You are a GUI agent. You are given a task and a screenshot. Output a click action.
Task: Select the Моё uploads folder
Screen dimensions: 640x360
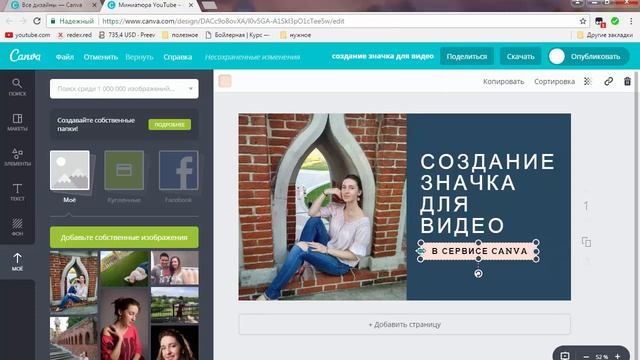point(70,176)
